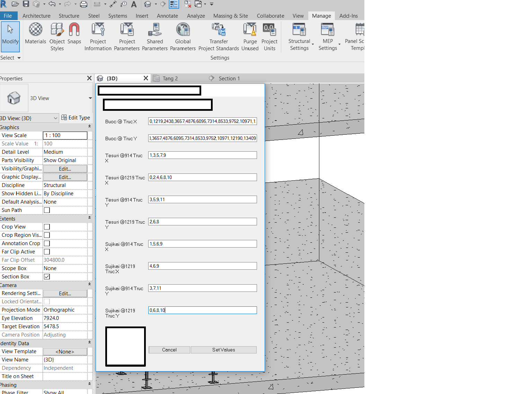The height and width of the screenshot is (394, 532).
Task: Click the Set Values button
Action: [x=223, y=350]
